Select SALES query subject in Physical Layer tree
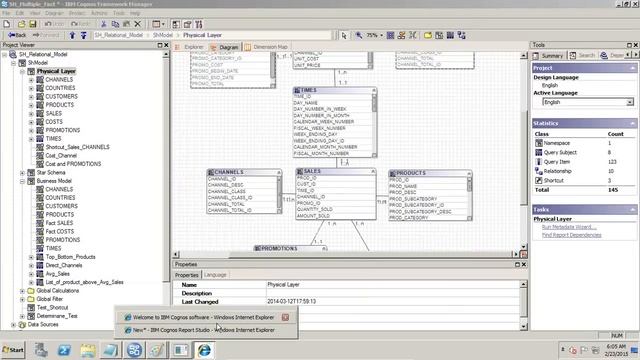This screenshot has height=360, width=640. 53,113
